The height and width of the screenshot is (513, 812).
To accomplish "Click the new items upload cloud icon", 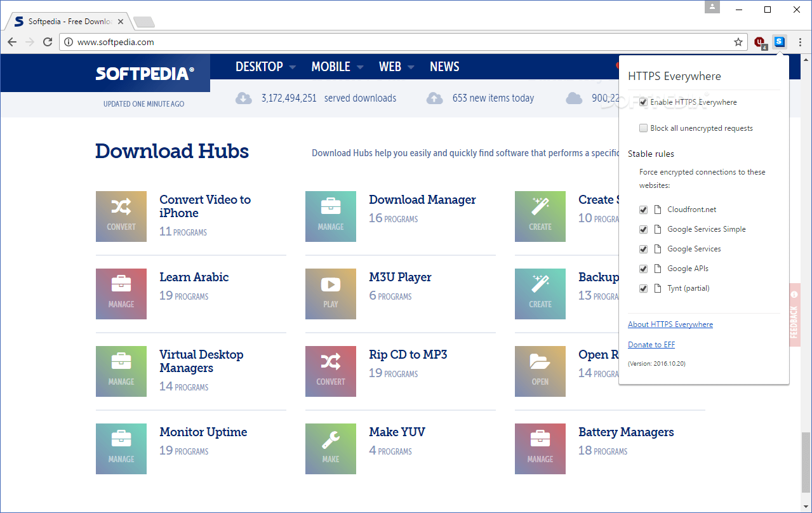I will click(x=435, y=98).
